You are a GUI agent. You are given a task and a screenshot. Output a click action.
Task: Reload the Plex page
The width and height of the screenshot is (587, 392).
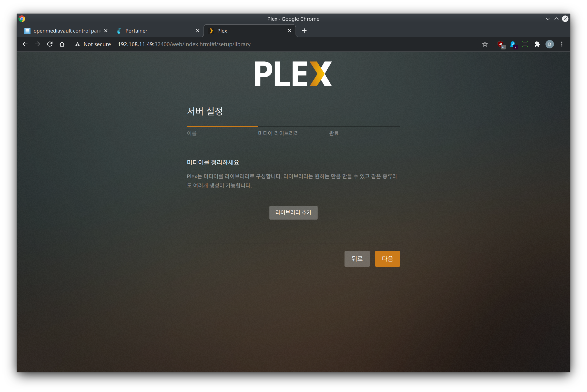(x=50, y=44)
